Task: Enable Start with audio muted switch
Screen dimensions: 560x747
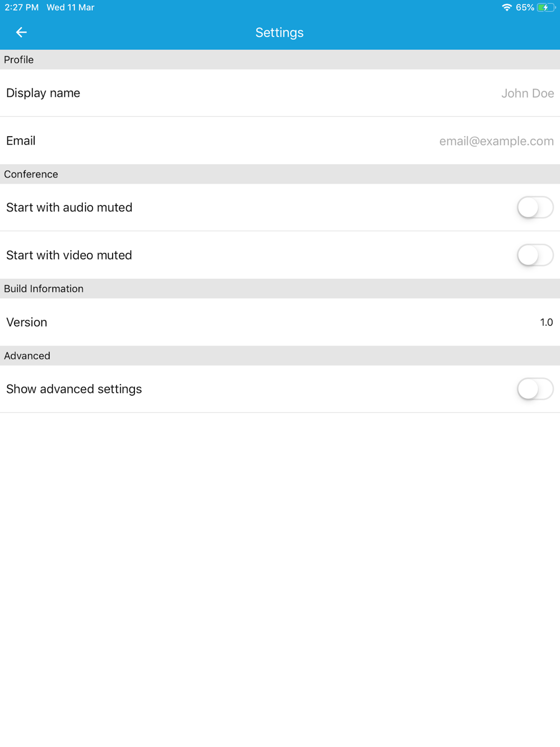Action: click(x=535, y=207)
